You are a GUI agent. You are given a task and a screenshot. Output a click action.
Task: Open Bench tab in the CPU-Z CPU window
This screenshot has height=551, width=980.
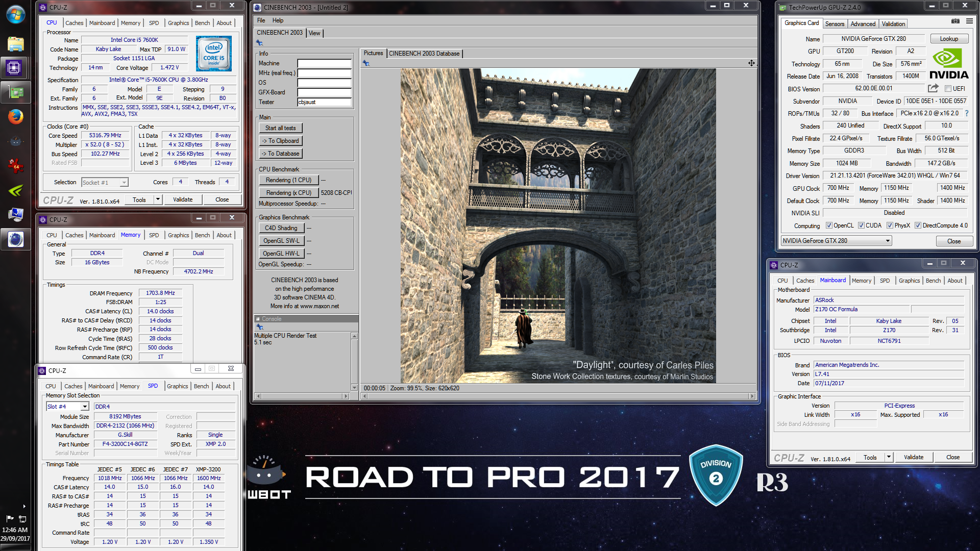pyautogui.click(x=202, y=23)
